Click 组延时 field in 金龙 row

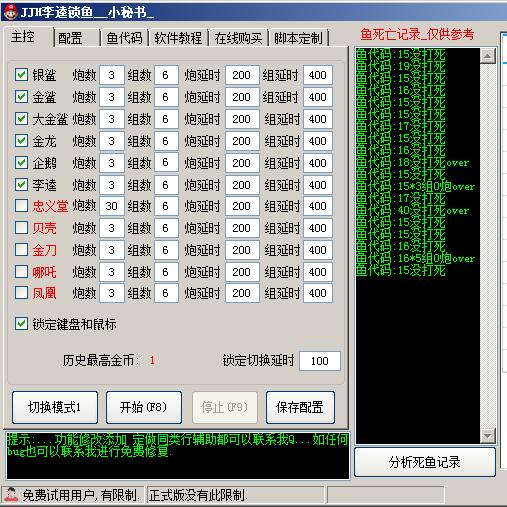pyautogui.click(x=317, y=141)
